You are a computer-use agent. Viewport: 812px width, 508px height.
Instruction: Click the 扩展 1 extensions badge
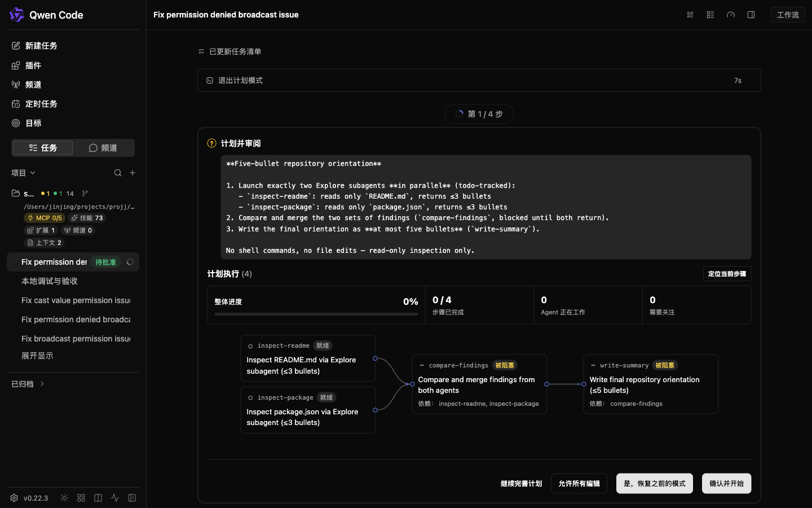(41, 230)
